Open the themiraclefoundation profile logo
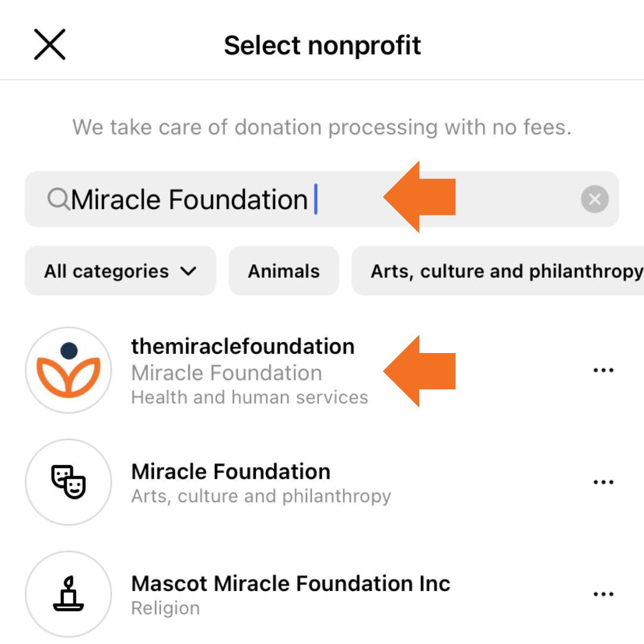 coord(69,370)
